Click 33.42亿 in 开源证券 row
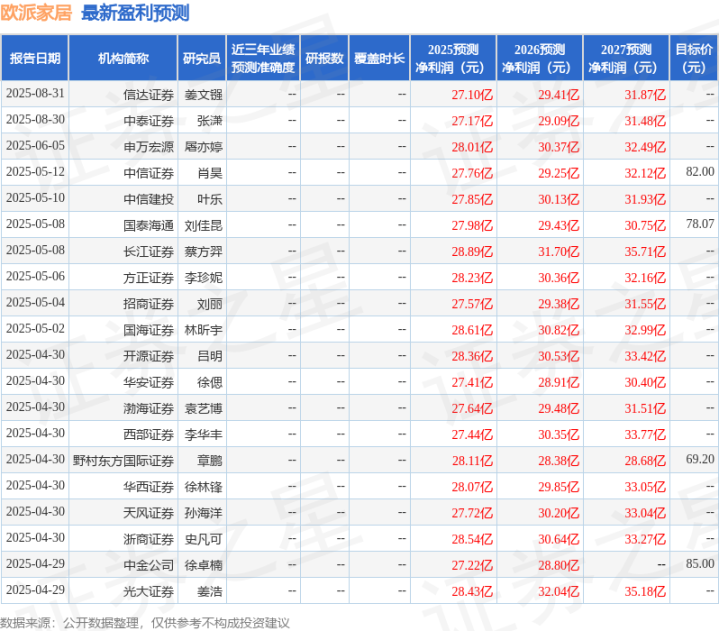 click(645, 356)
